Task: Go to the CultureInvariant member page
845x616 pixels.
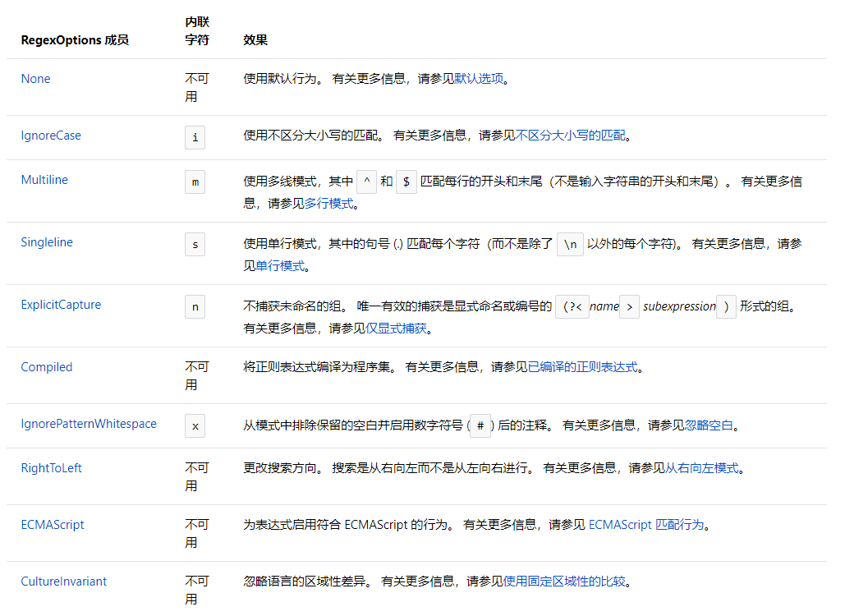Action: [64, 581]
